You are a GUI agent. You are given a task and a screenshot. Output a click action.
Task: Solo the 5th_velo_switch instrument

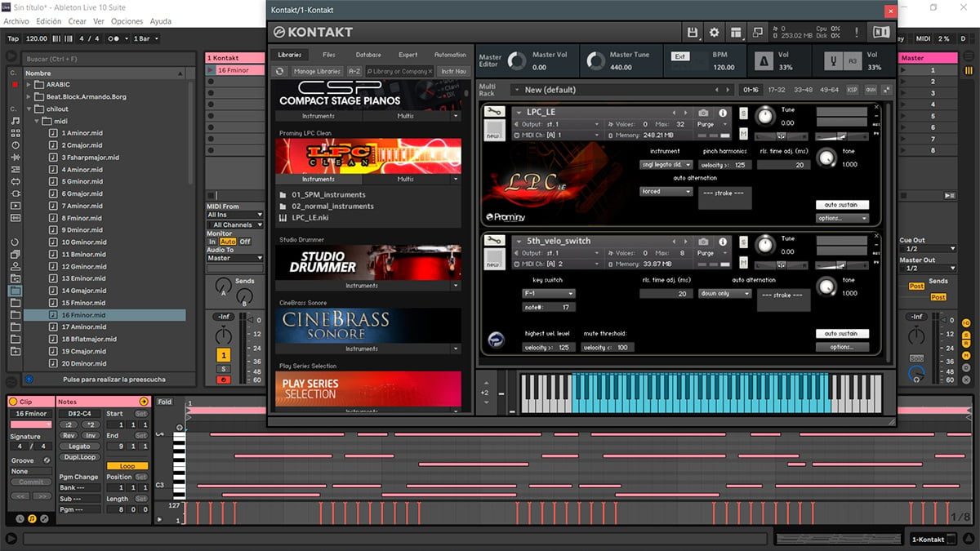743,242
